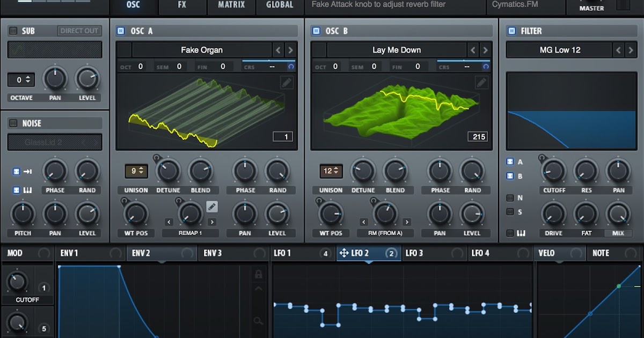
Task: Select the LFO 3 tab
Action: [x=434, y=253]
